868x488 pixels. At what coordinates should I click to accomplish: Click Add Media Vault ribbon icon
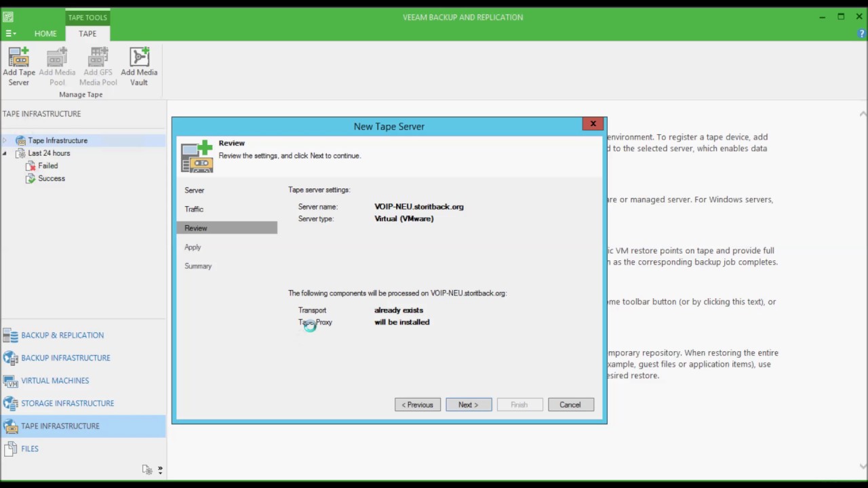(139, 57)
